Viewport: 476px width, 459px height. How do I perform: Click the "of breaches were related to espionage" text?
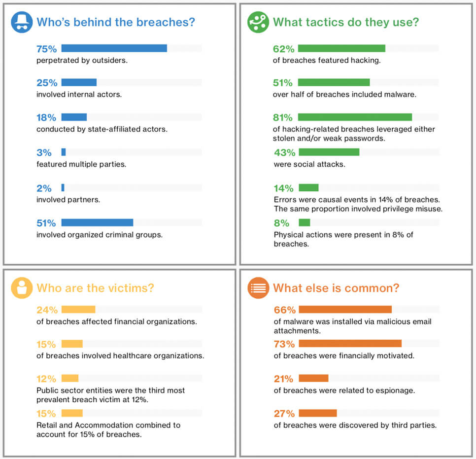(x=344, y=390)
